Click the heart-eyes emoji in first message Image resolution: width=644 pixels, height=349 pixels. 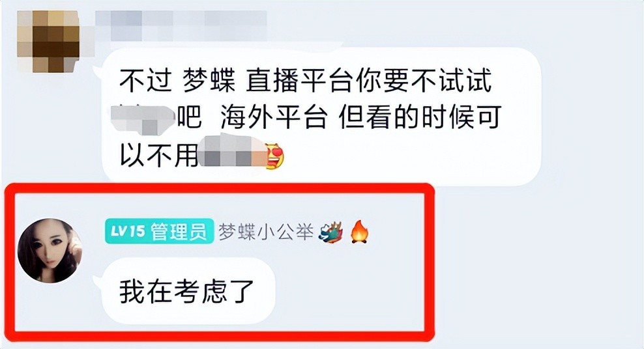coord(275,156)
